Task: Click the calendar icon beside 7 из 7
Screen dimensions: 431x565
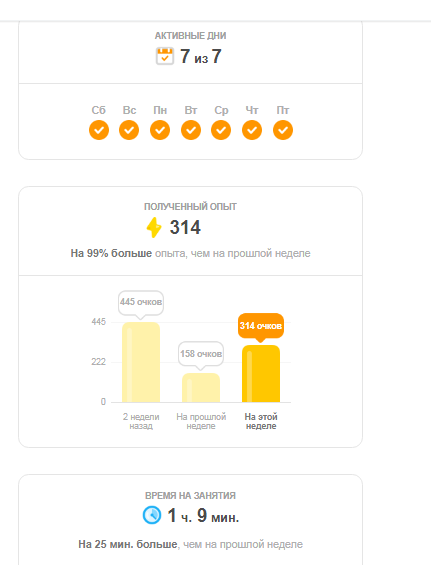Action: (x=165, y=56)
